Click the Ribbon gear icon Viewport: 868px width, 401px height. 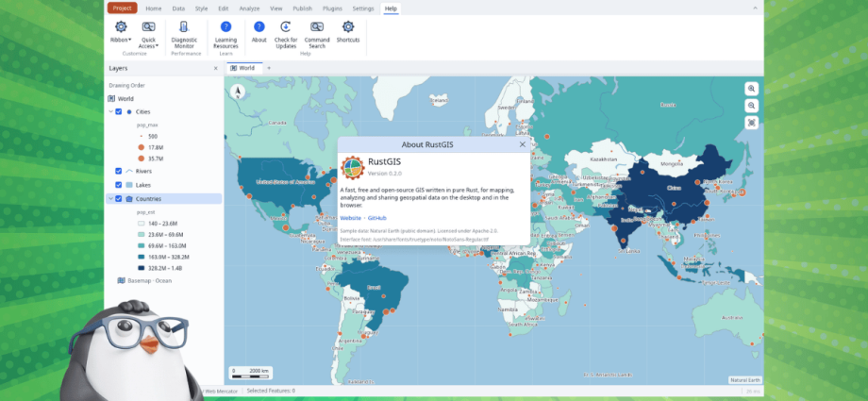(121, 26)
